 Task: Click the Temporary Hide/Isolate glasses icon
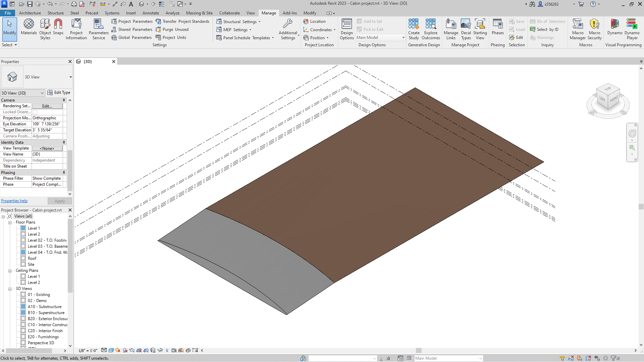(x=160, y=351)
